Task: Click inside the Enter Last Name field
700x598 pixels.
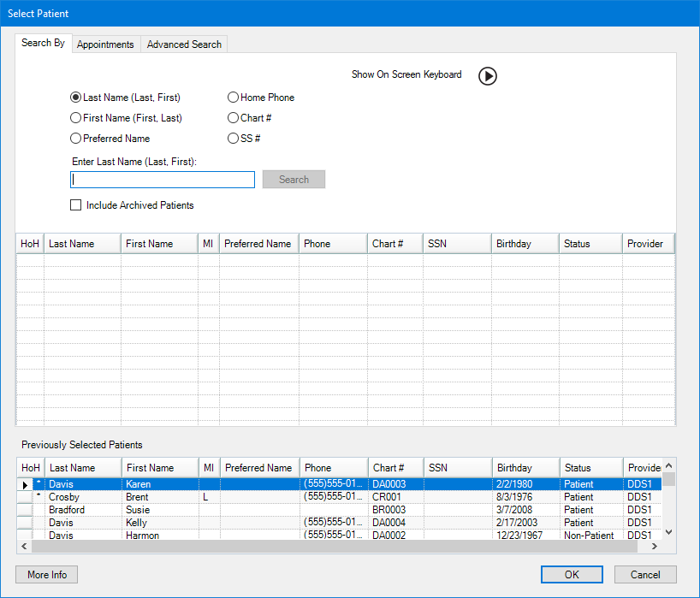Action: pyautogui.click(x=163, y=180)
